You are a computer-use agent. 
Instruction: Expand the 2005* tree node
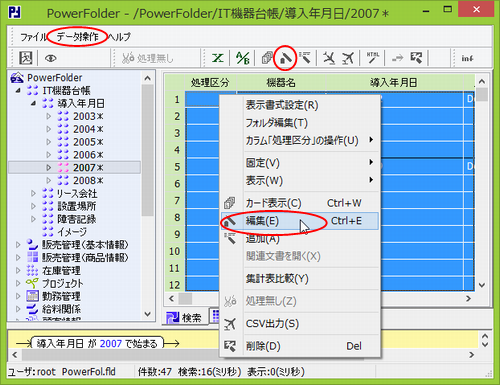pyautogui.click(x=49, y=142)
